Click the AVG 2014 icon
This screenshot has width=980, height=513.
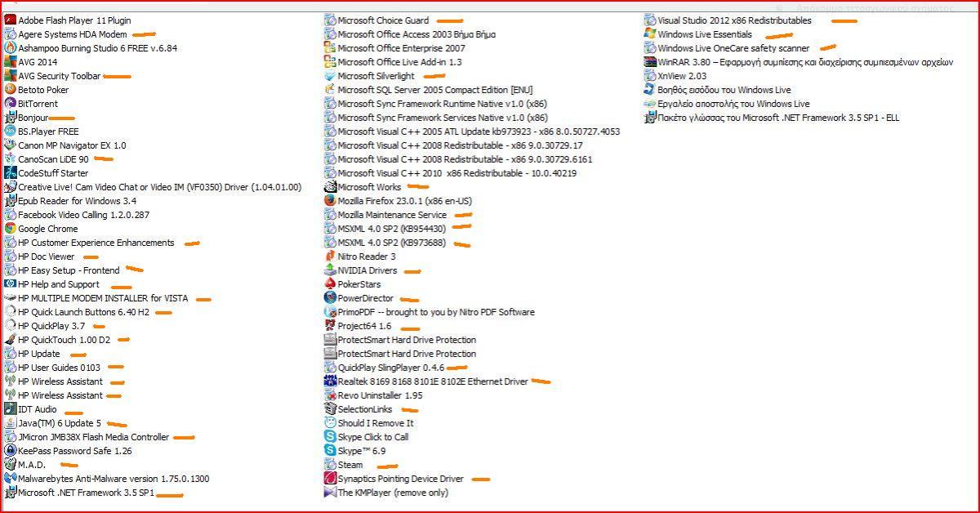[x=10, y=62]
